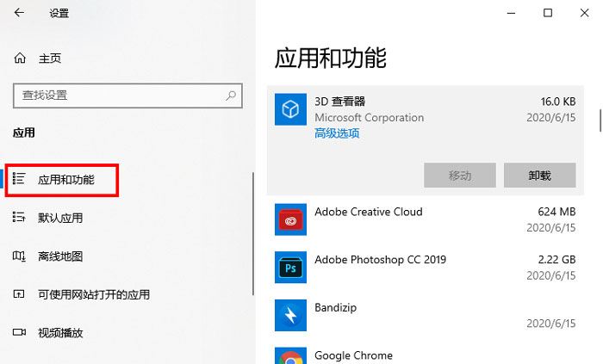The width and height of the screenshot is (603, 364).
Task: Click the back arrow in Settings
Action: coord(19,13)
